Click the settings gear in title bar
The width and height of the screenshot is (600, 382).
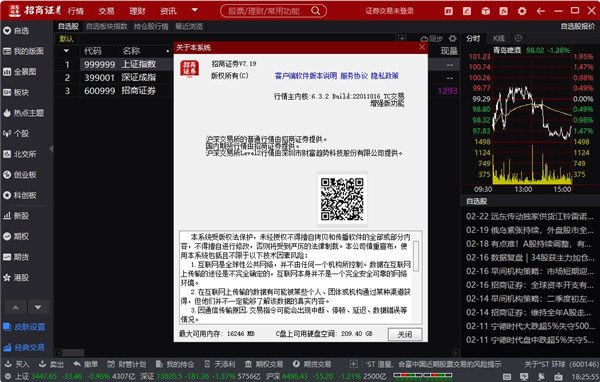pos(522,11)
